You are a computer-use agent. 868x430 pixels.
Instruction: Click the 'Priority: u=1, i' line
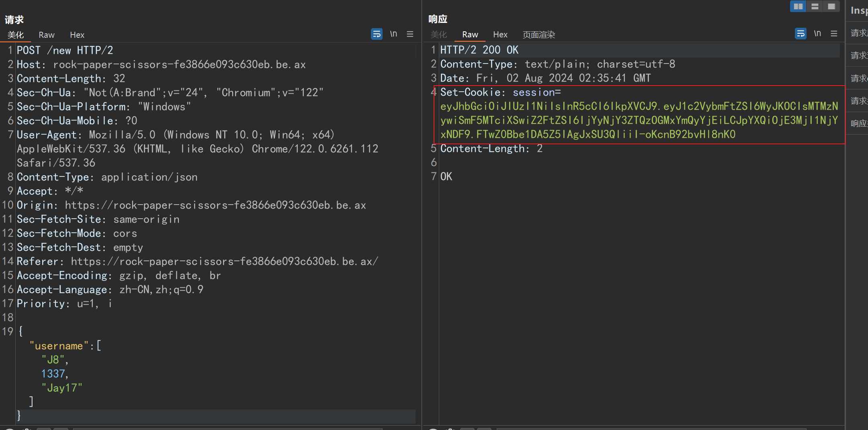point(65,303)
